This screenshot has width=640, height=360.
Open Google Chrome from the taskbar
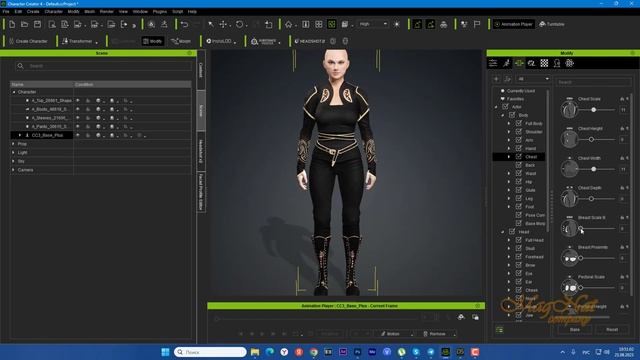[x=313, y=352]
